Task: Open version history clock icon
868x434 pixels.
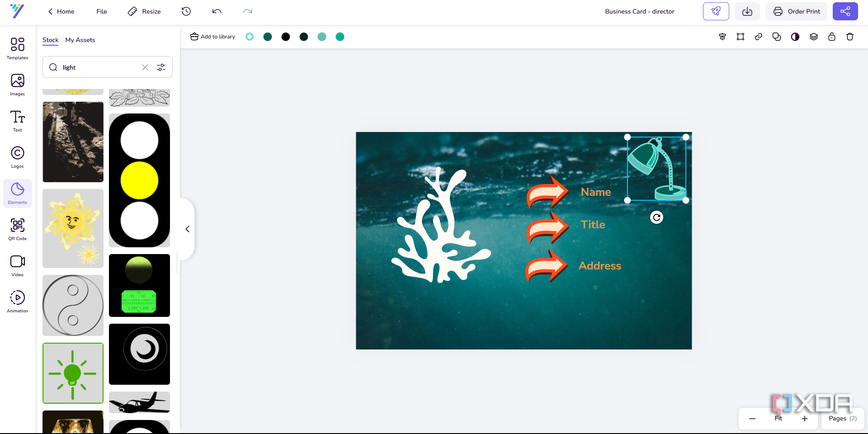Action: pyautogui.click(x=186, y=11)
